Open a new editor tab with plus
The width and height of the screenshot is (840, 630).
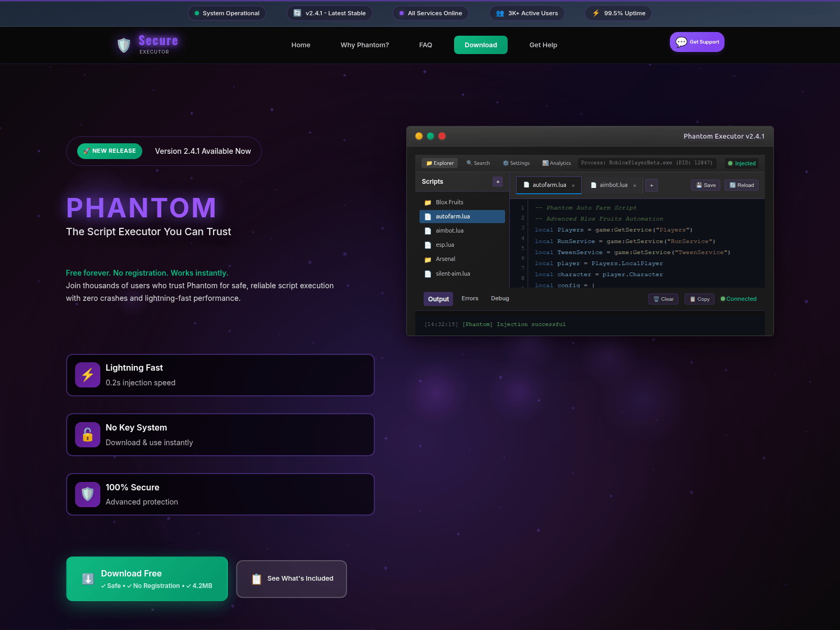coord(652,185)
